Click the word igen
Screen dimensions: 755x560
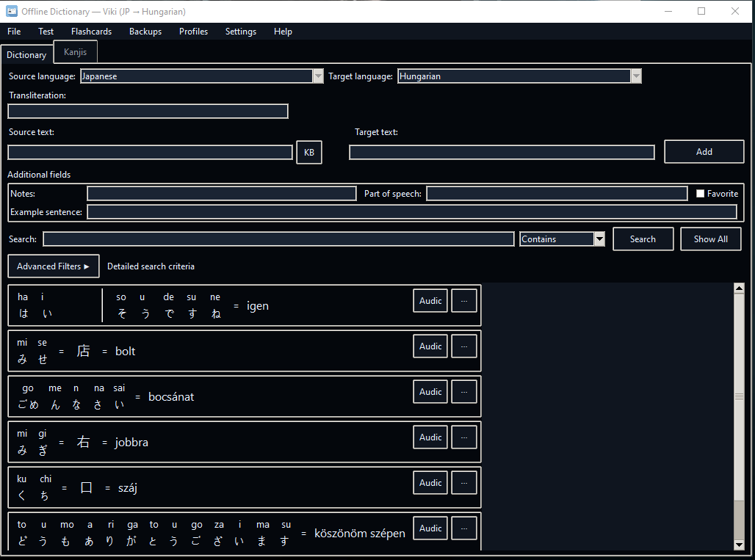[x=258, y=306]
